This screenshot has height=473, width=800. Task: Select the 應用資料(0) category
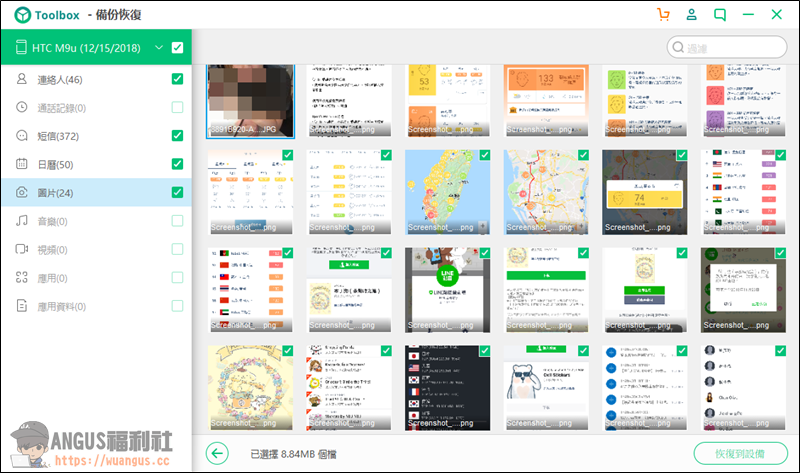[96, 306]
